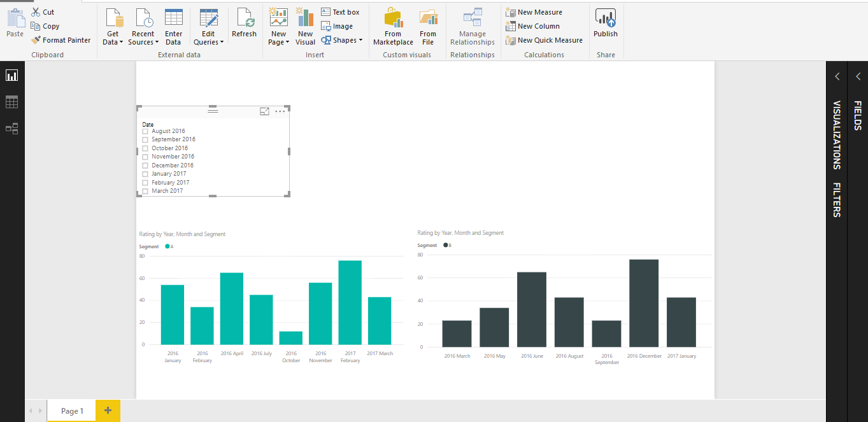Switch to Data view in sidebar

(12, 102)
